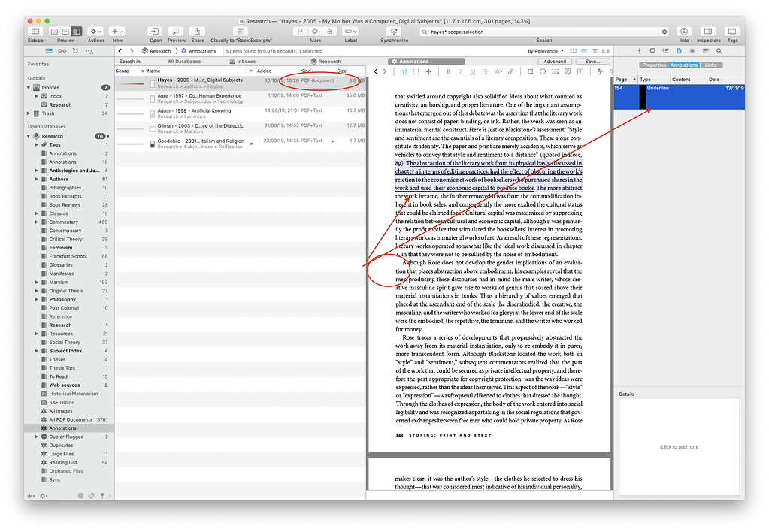Open the 'by Relevance' sort dropdown
769x532 pixels.
(543, 51)
